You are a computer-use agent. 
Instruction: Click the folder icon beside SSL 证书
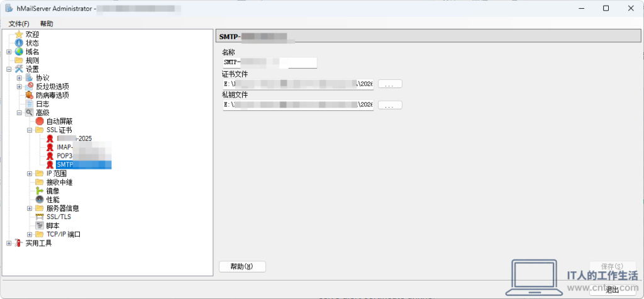[40, 130]
